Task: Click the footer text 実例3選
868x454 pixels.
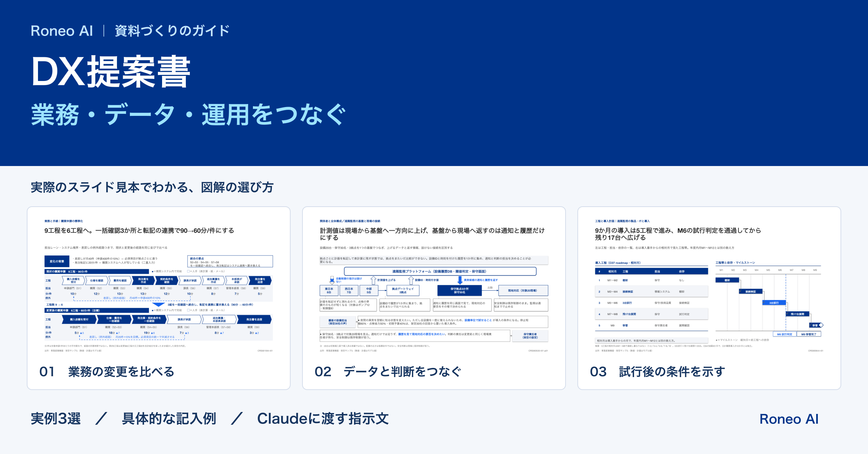Action: [x=56, y=419]
